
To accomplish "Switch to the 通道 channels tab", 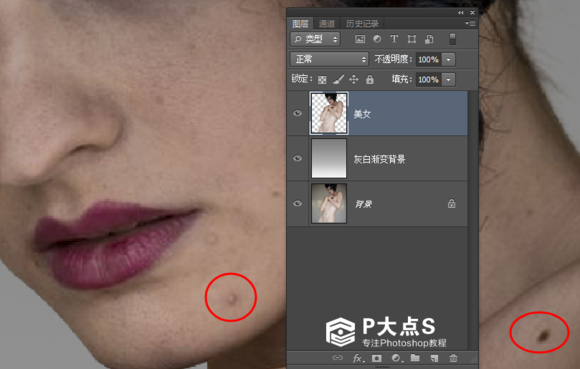I will [x=326, y=24].
